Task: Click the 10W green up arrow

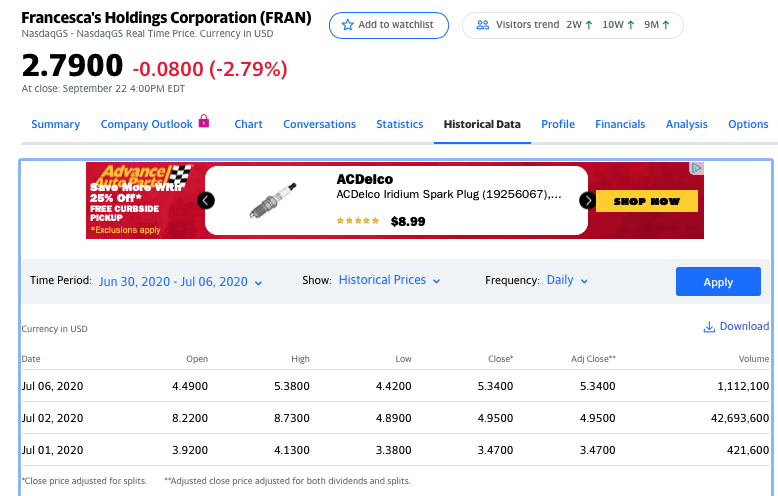Action: coord(631,25)
